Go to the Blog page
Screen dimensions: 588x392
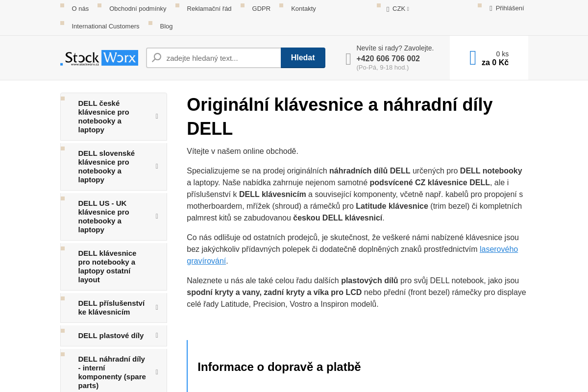point(166,26)
